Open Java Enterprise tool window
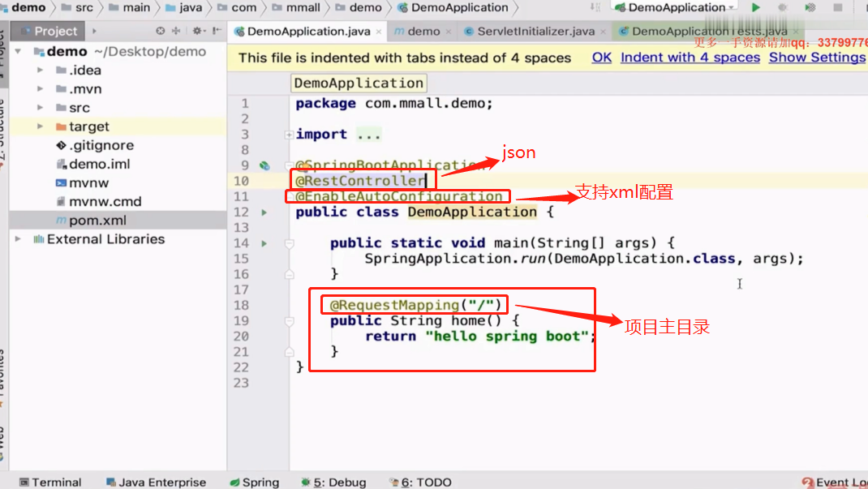 click(x=156, y=483)
